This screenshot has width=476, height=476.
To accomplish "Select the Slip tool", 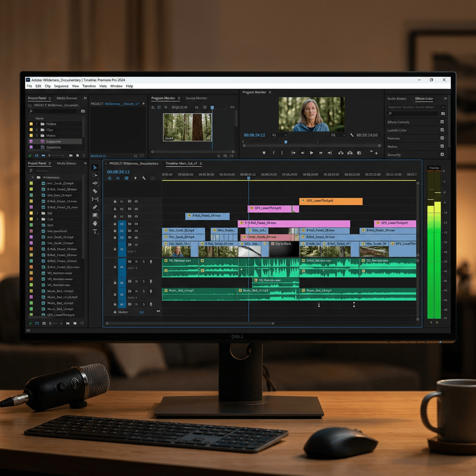I will click(95, 199).
